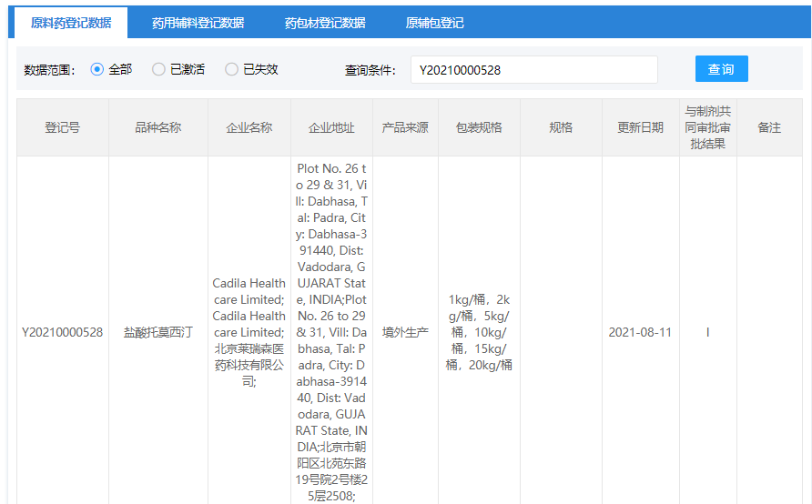Select the 盐酸托莫西汀 product name cell

click(158, 332)
